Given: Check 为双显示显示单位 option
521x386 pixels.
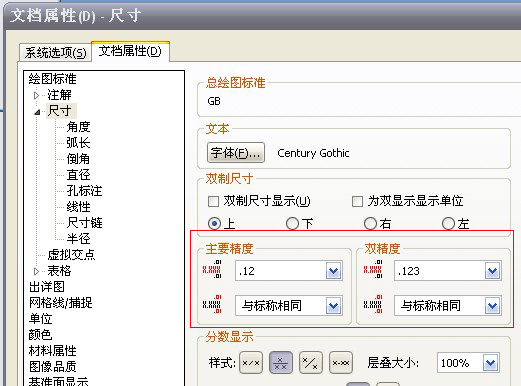Looking at the screenshot, I should (x=357, y=201).
